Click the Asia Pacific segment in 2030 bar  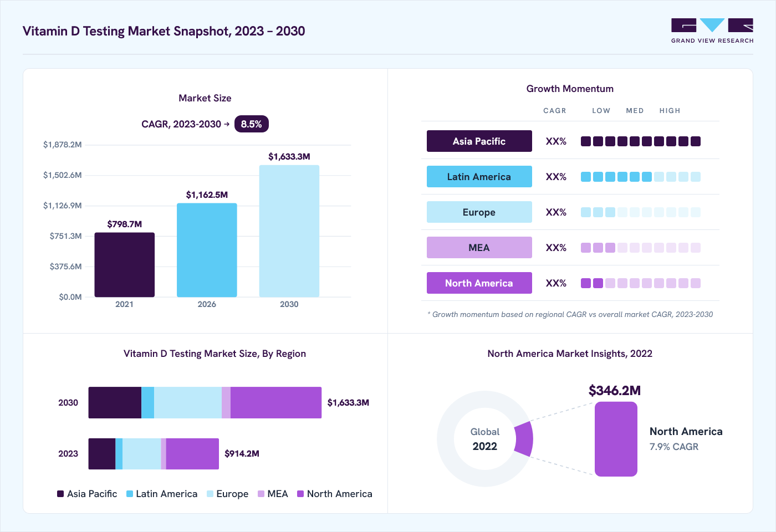[115, 402]
